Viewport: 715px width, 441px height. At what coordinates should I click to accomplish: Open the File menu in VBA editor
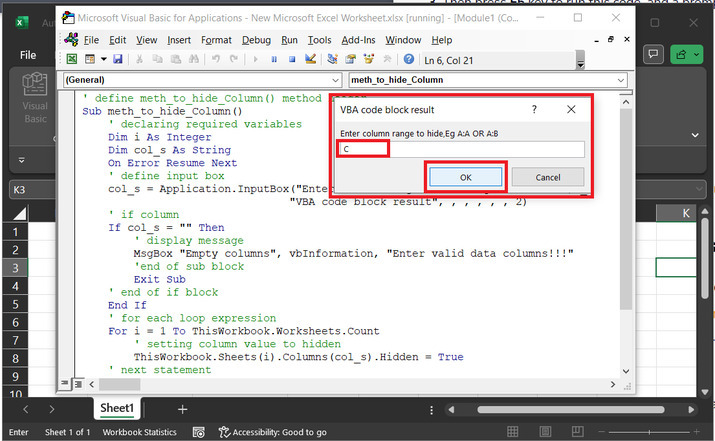pos(91,40)
